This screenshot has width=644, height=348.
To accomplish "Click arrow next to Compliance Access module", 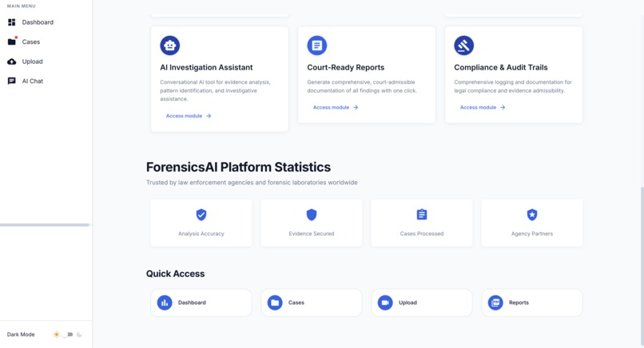I will click(x=503, y=107).
